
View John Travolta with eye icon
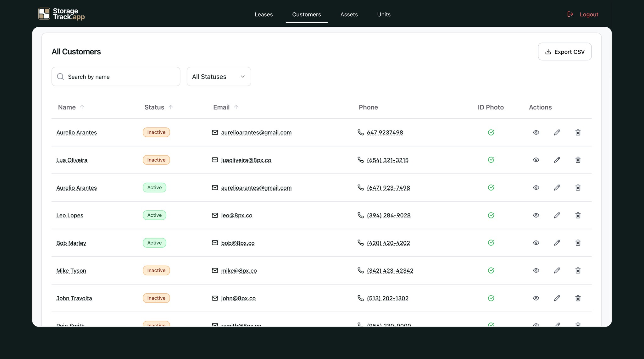[536, 298]
